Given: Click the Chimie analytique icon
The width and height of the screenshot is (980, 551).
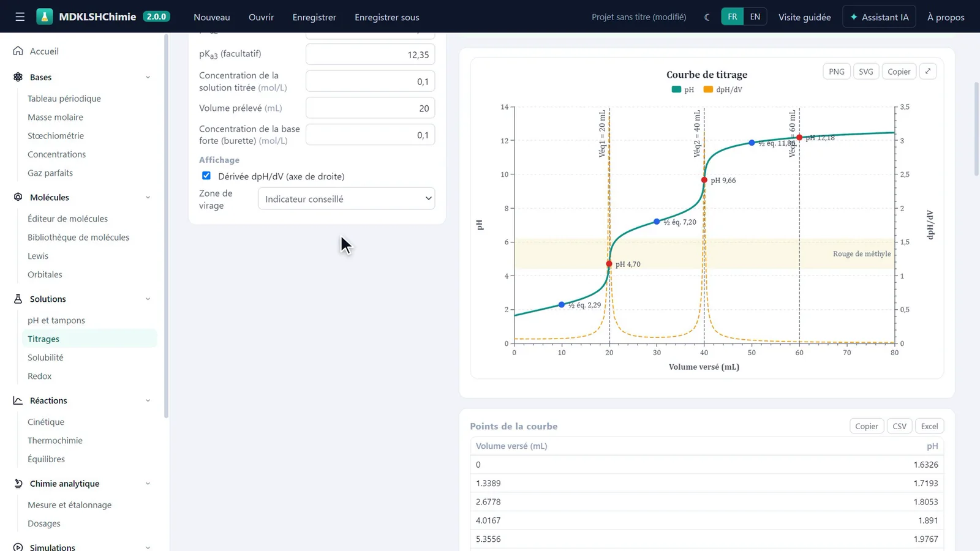Looking at the screenshot, I should (x=18, y=484).
